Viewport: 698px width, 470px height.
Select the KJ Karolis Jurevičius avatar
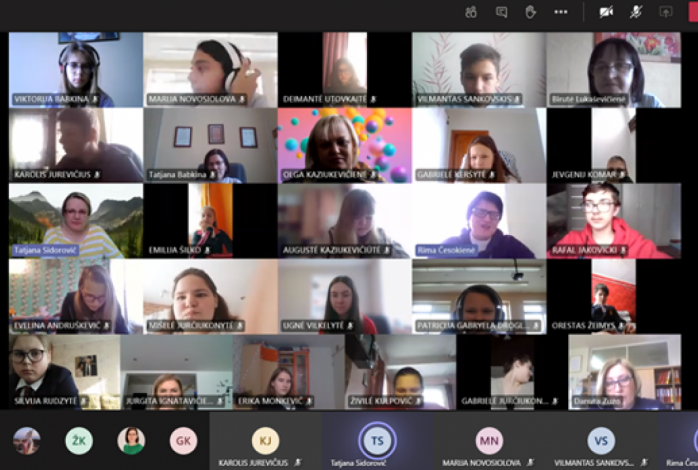pyautogui.click(x=265, y=440)
